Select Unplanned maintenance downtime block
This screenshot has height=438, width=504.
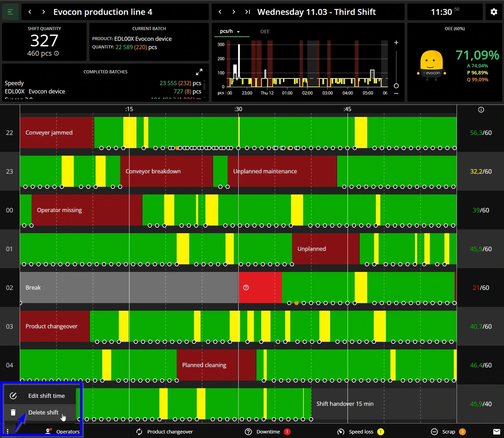coord(282,171)
